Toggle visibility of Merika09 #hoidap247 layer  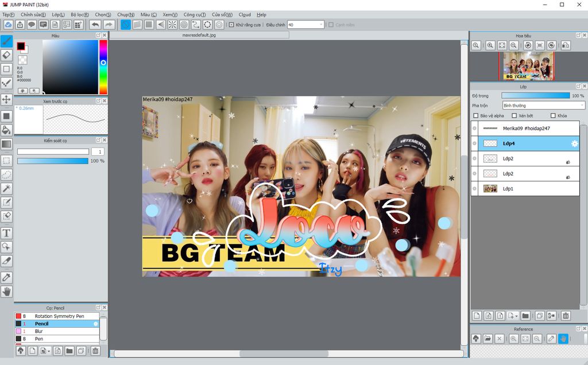coord(474,128)
